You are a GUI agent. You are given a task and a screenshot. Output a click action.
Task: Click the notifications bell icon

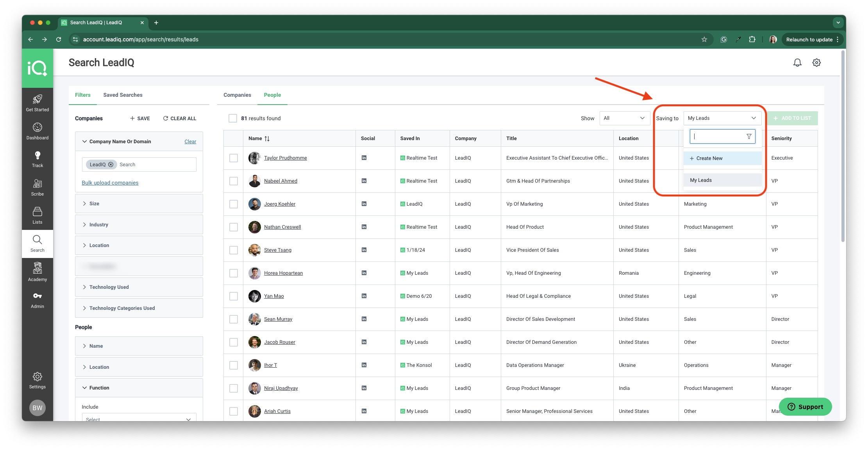(797, 62)
